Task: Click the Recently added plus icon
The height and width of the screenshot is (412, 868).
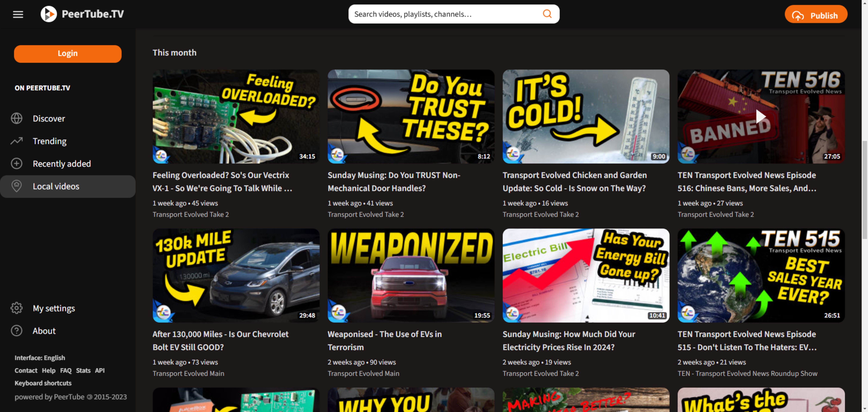Action: [x=16, y=164]
